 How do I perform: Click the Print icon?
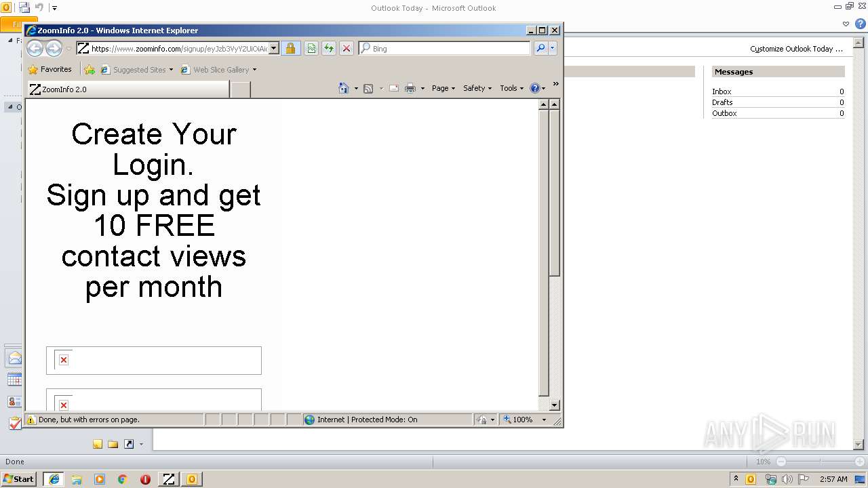410,88
